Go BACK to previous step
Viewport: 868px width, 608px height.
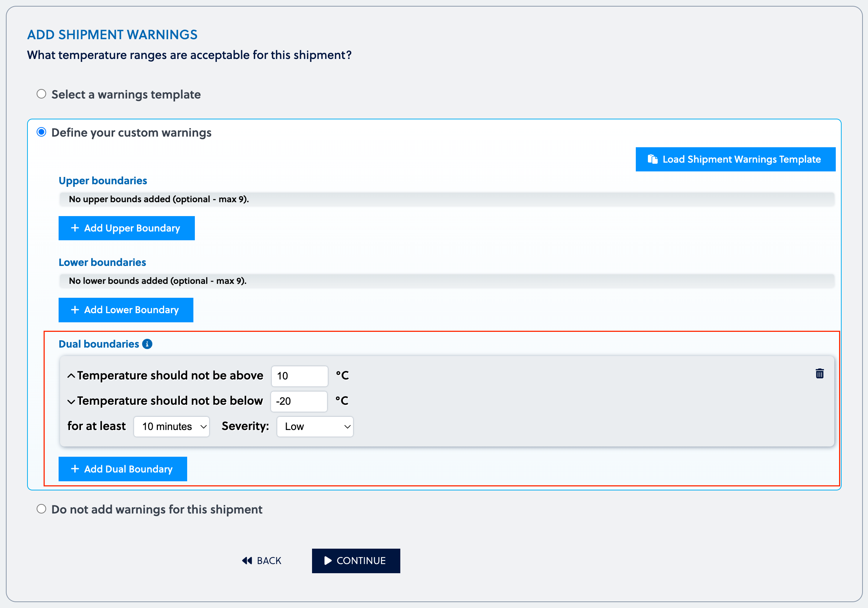pos(261,560)
